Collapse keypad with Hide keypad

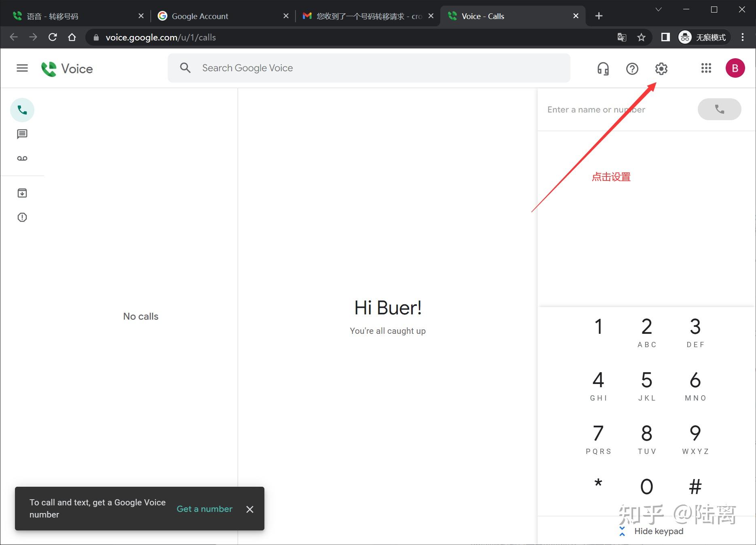(x=651, y=531)
